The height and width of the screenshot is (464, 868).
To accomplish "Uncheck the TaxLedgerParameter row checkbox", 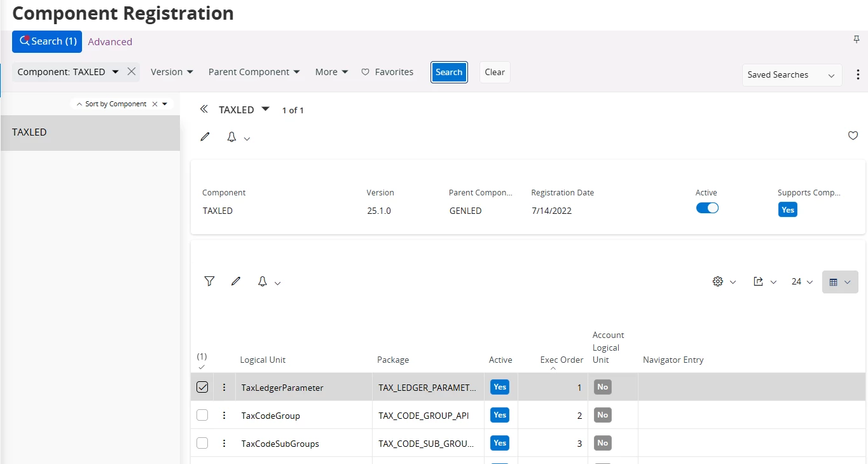I will click(202, 387).
